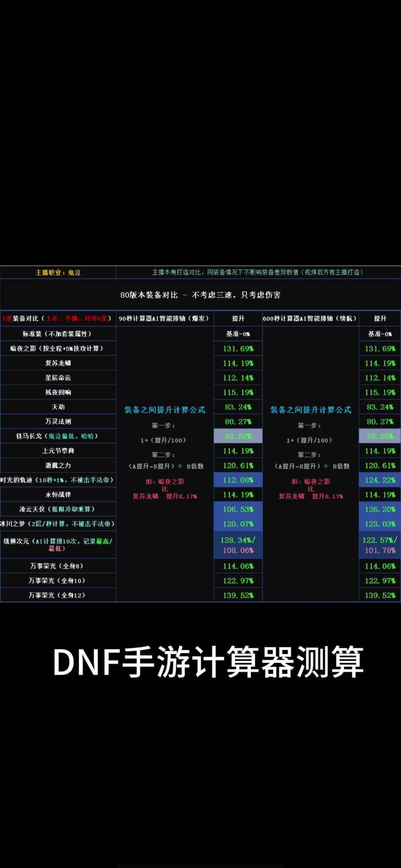Select the 万事荣光（全身10）row label
The image size is (401, 868).
click(x=58, y=581)
